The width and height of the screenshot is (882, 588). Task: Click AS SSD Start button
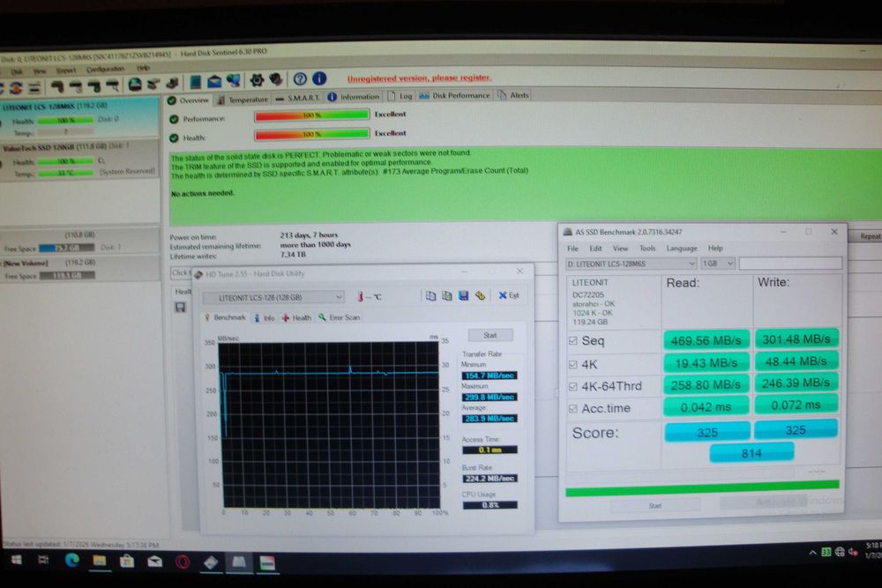pyautogui.click(x=655, y=506)
